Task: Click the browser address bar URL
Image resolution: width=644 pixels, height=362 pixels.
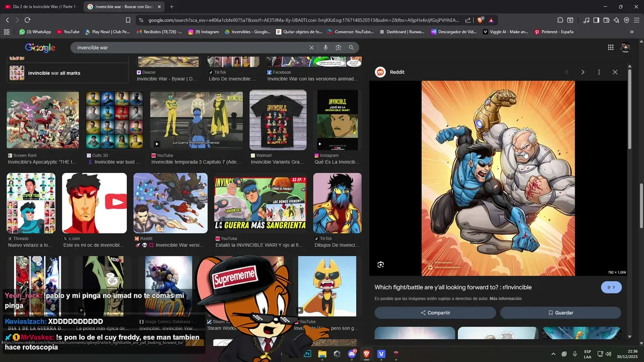Action: [303, 20]
